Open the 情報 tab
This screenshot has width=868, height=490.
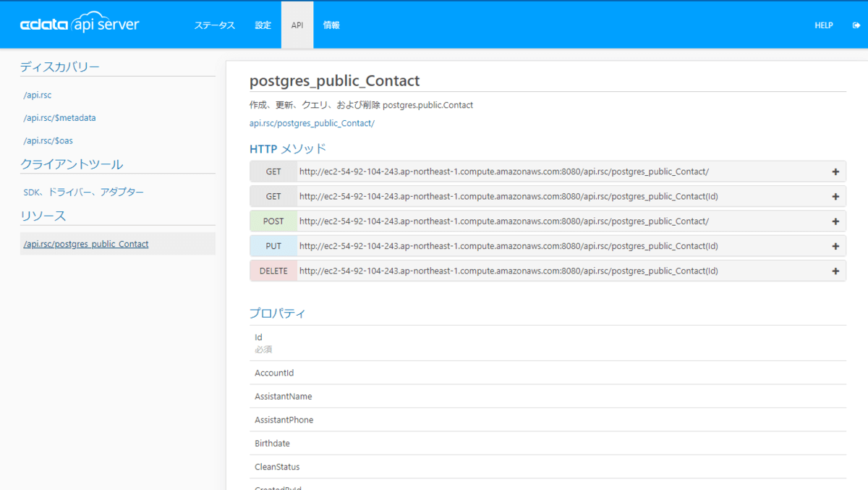(331, 25)
